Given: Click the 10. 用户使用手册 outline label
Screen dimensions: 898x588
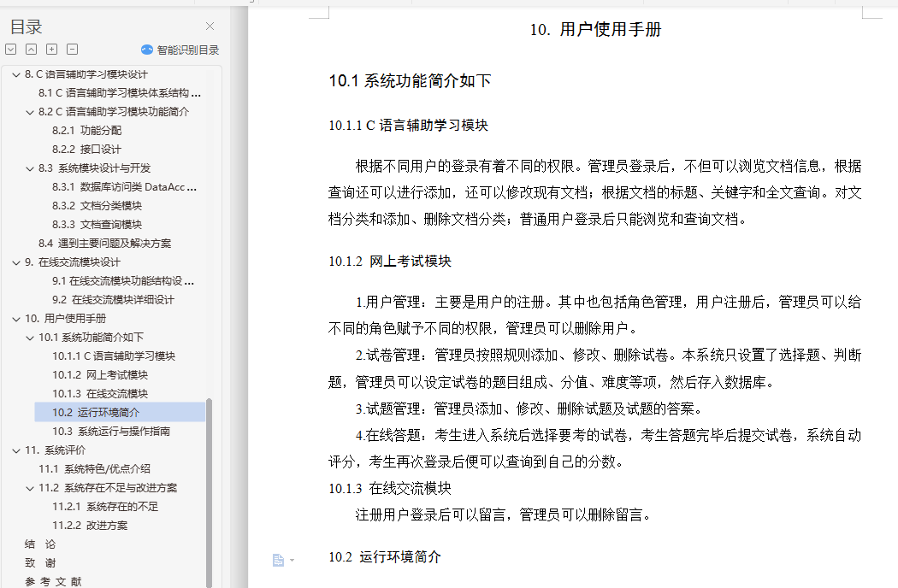Looking at the screenshot, I should [x=65, y=318].
